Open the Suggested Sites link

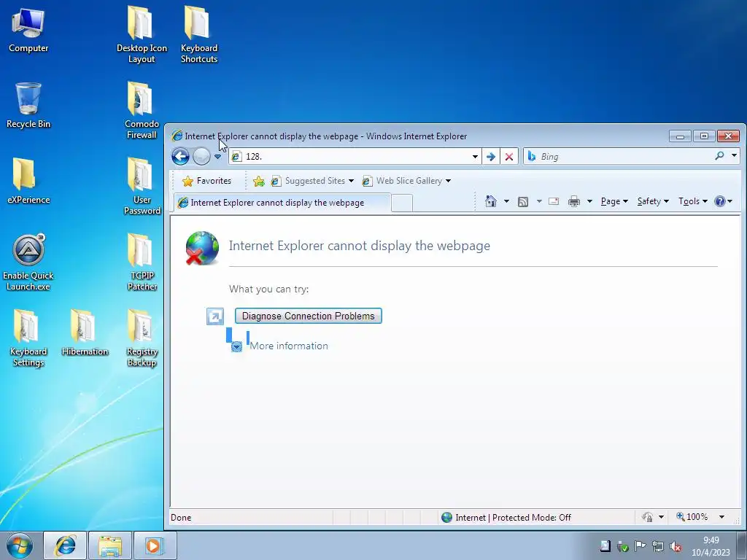(x=312, y=181)
